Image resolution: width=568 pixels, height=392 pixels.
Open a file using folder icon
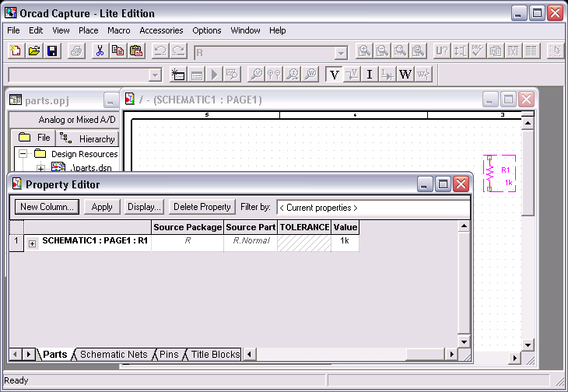34,51
